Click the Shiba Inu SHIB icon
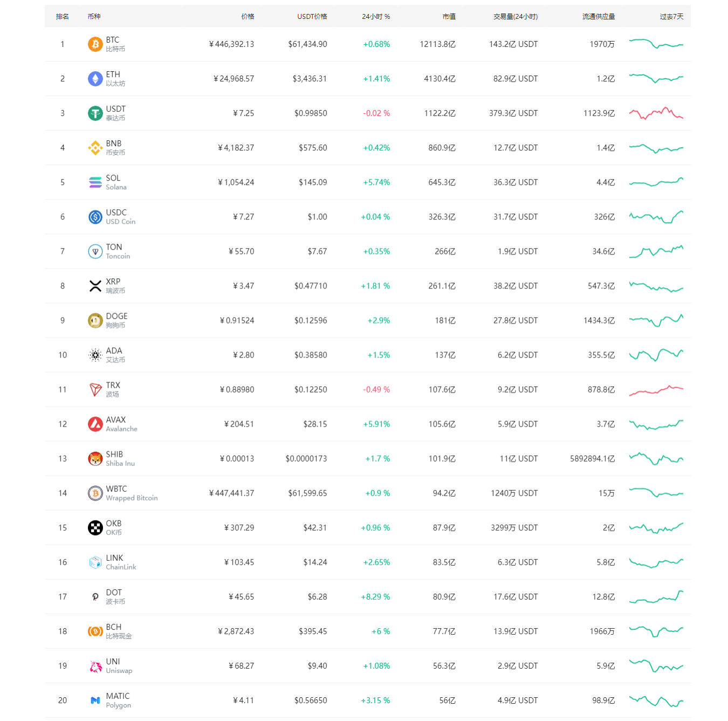Viewport: 728px width, 721px height. [x=95, y=458]
